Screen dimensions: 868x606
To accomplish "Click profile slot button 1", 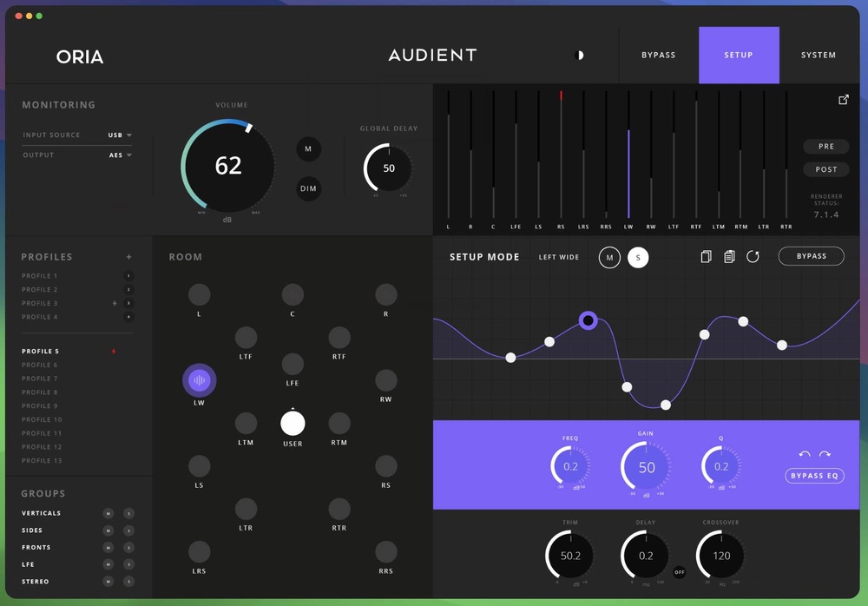I will (x=128, y=276).
